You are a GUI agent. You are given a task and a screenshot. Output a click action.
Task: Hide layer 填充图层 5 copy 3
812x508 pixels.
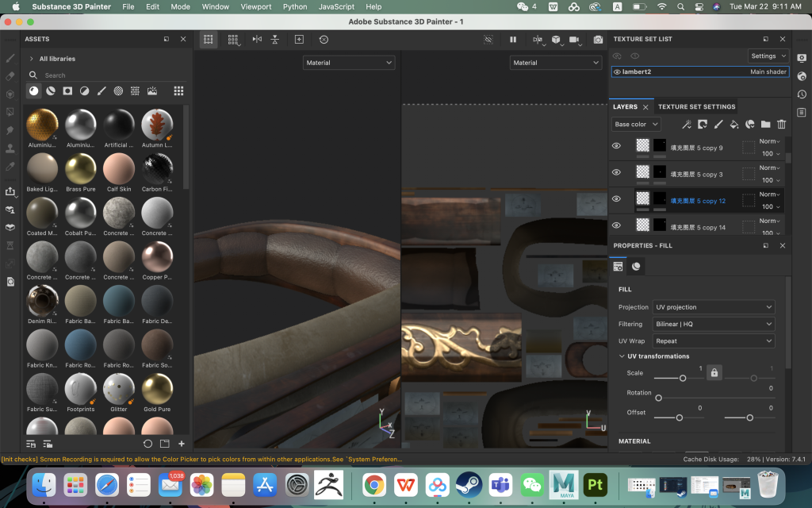click(616, 172)
